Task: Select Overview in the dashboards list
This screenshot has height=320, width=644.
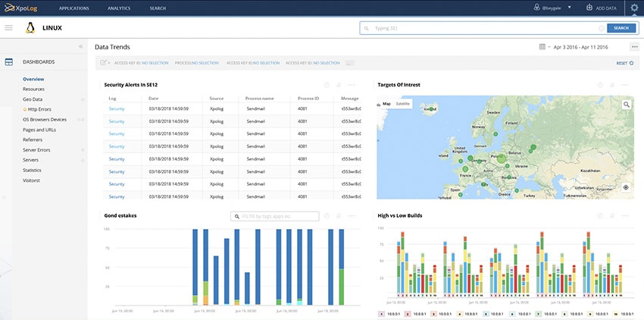Action: point(33,79)
